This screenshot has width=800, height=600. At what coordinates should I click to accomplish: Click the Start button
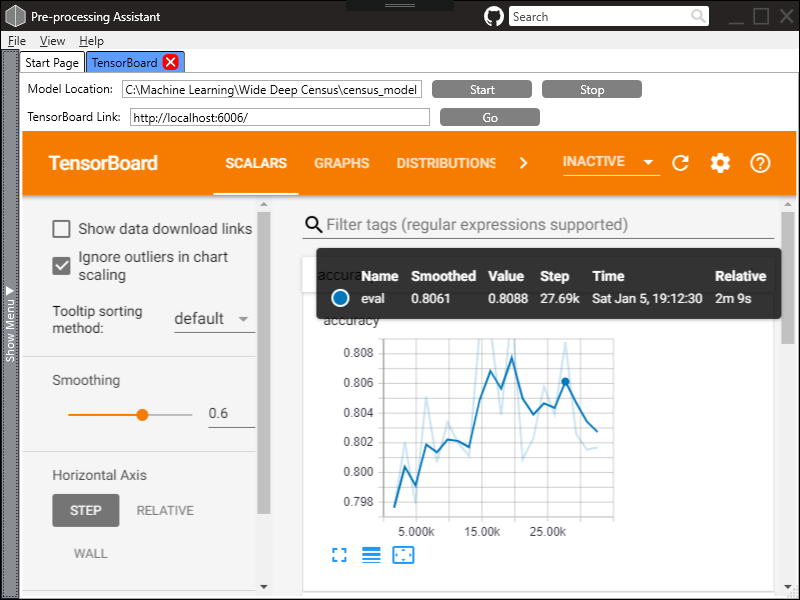coord(482,89)
